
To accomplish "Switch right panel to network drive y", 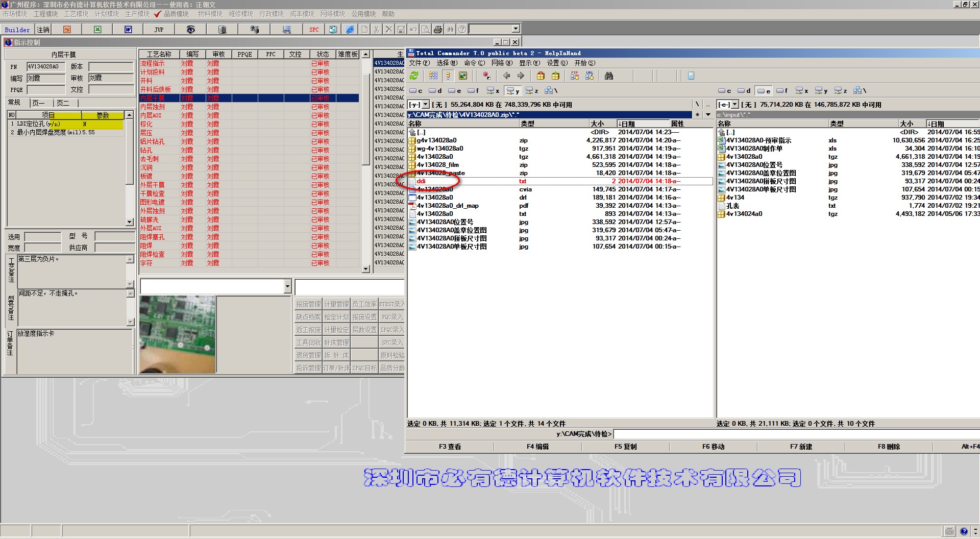I will tap(821, 91).
